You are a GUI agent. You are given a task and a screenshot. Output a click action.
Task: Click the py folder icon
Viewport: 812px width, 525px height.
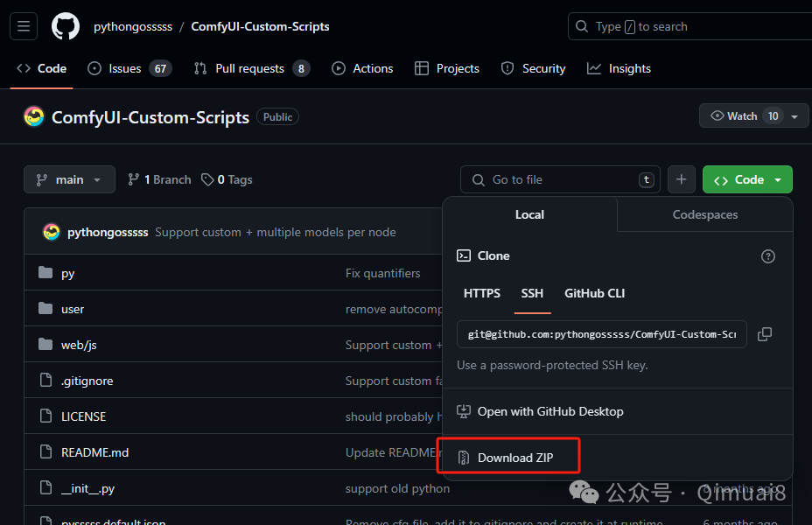point(45,272)
